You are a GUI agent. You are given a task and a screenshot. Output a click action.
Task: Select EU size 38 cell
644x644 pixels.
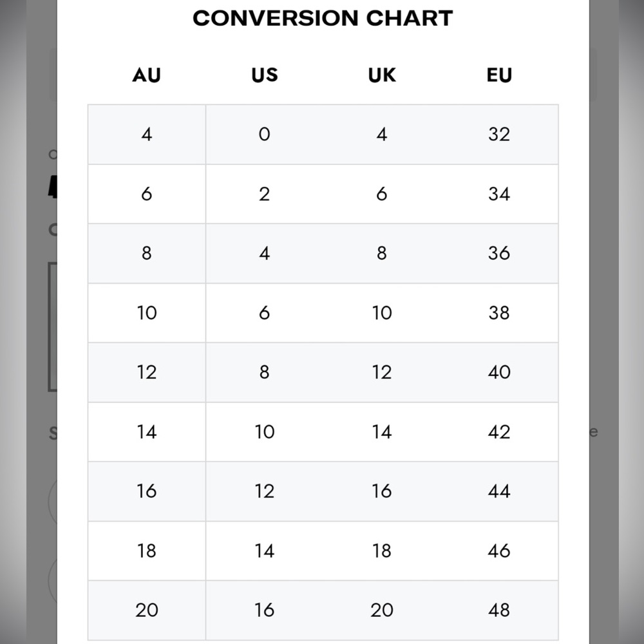500,313
